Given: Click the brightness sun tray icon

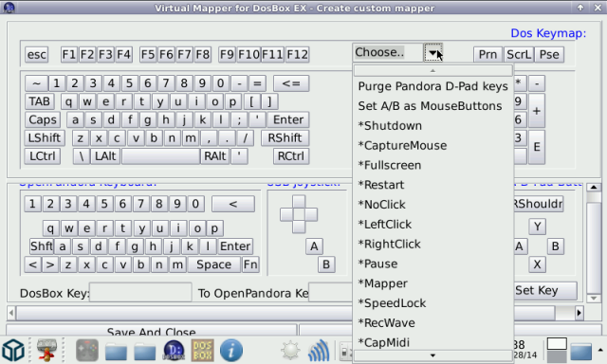Looking at the screenshot, I should point(290,351).
